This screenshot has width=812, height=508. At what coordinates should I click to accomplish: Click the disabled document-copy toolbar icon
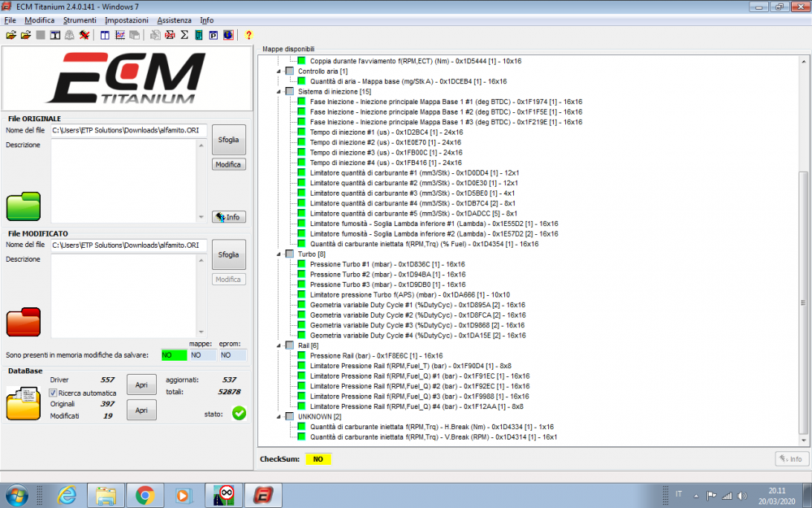pos(155,35)
